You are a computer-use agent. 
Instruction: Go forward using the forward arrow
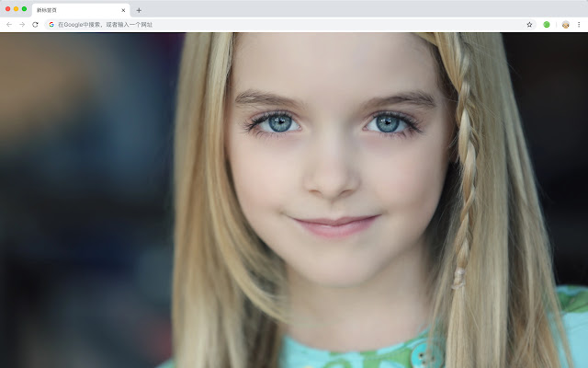click(22, 25)
